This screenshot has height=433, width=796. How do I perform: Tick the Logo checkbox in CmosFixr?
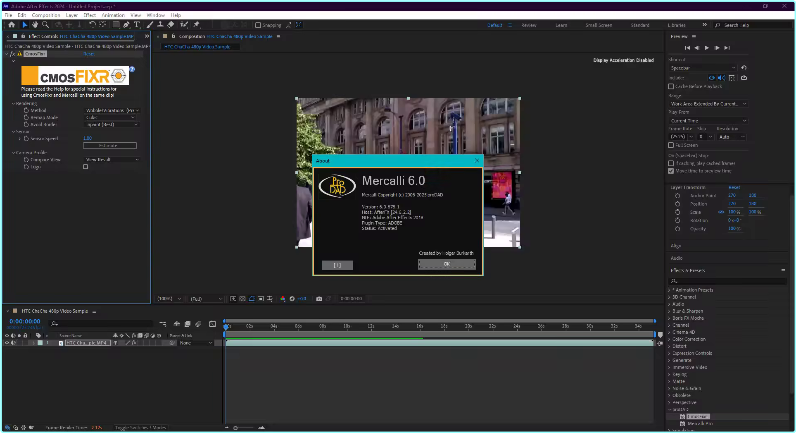86,167
